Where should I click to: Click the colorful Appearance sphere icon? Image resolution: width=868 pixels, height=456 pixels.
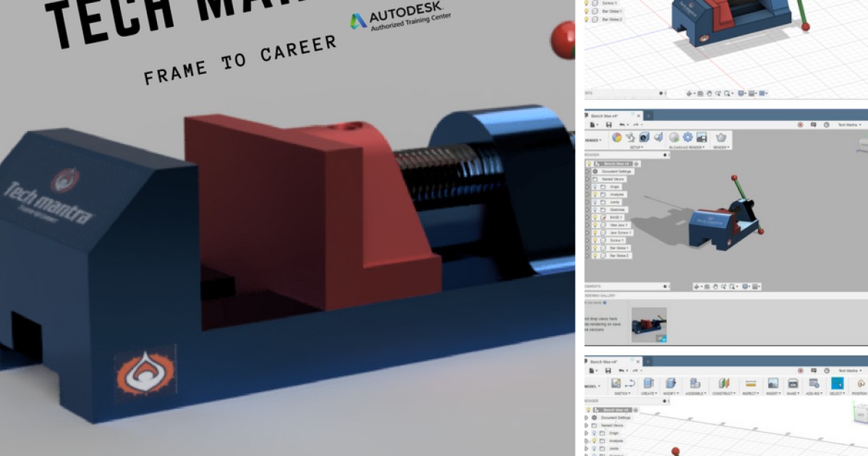click(616, 137)
